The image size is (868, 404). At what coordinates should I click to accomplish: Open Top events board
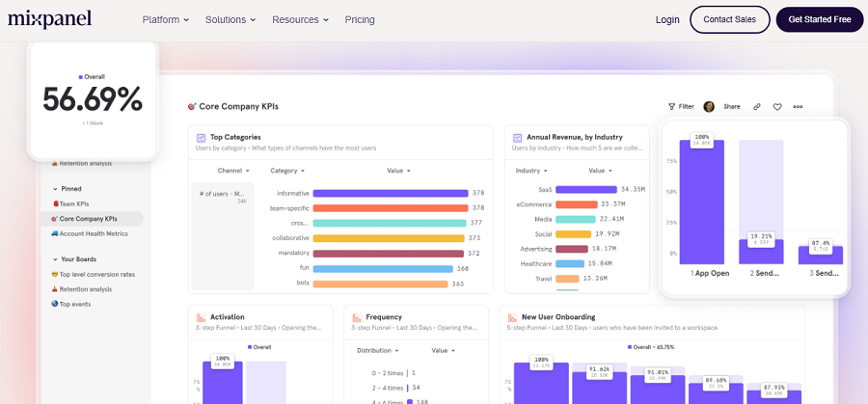70,304
